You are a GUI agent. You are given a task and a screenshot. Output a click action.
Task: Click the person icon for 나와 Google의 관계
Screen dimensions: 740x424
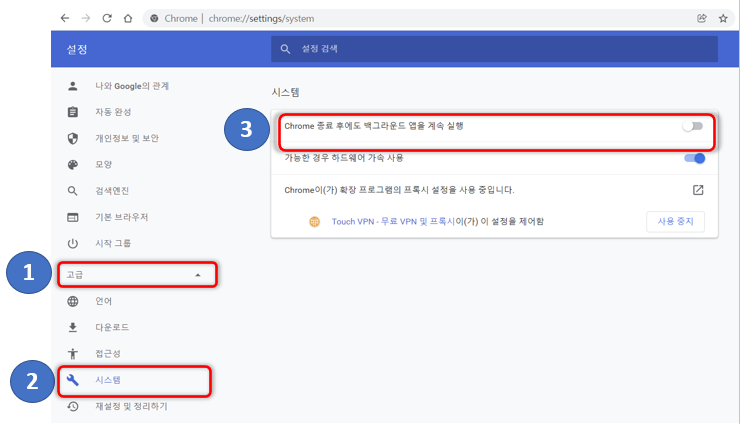[x=73, y=86]
